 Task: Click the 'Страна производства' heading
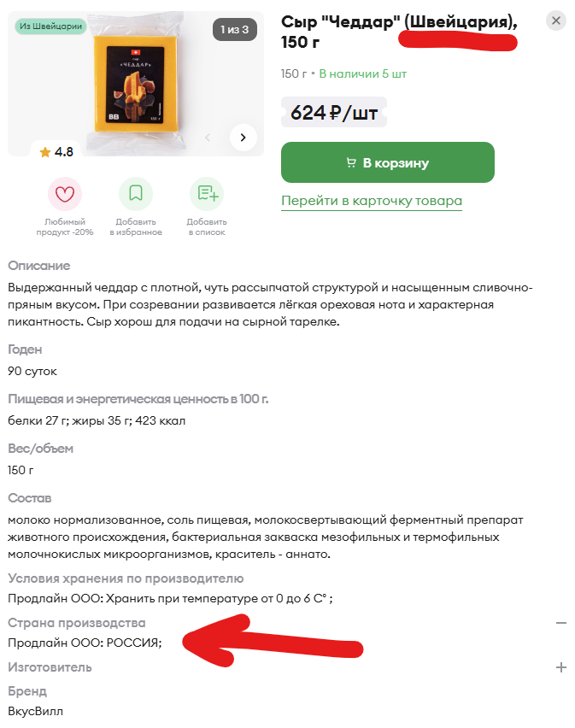tap(77, 623)
